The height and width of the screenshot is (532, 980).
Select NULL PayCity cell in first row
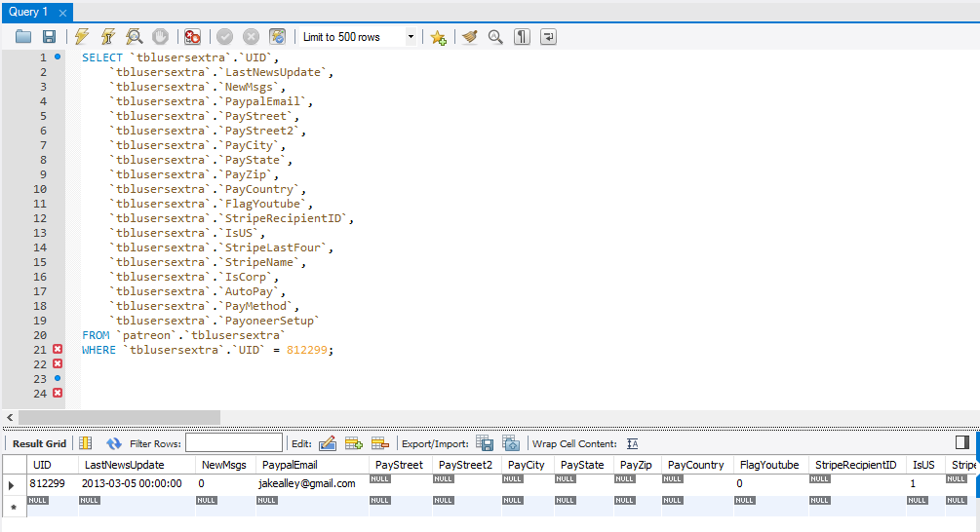pos(527,483)
